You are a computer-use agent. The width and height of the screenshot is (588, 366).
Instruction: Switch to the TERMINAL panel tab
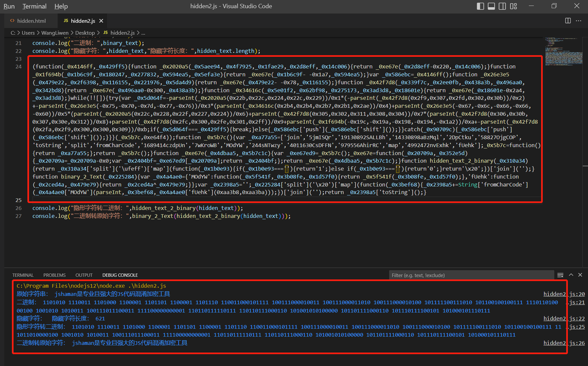tap(23, 275)
